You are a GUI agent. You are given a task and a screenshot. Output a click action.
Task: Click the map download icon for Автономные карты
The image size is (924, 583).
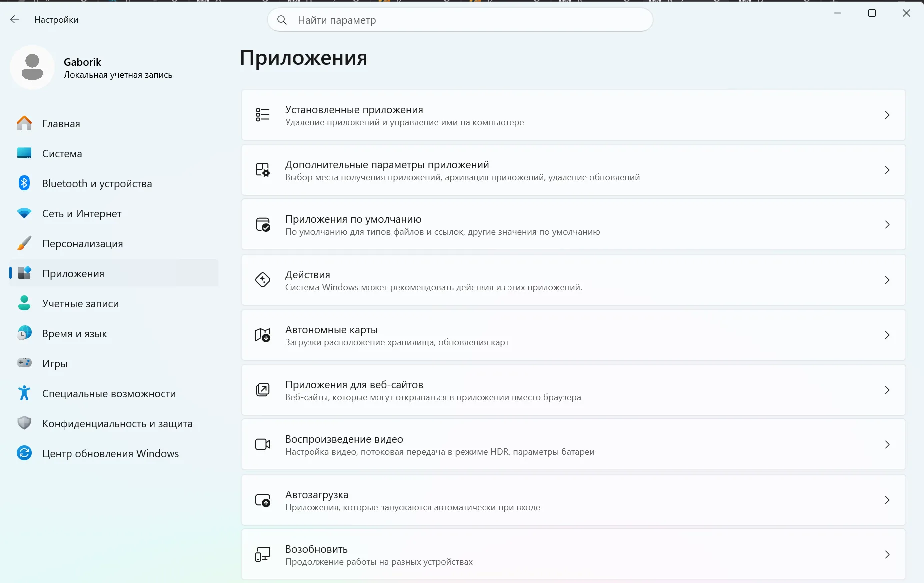coord(263,335)
